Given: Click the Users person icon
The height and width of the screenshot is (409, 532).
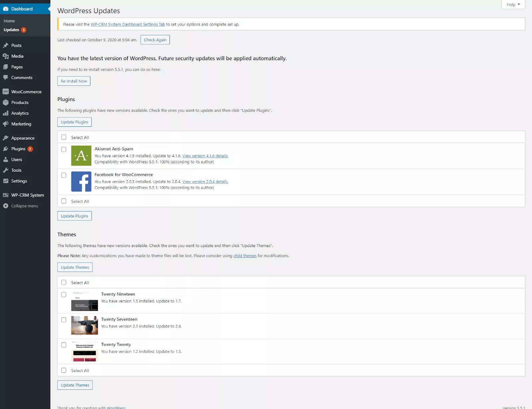Looking at the screenshot, I should [x=6, y=160].
